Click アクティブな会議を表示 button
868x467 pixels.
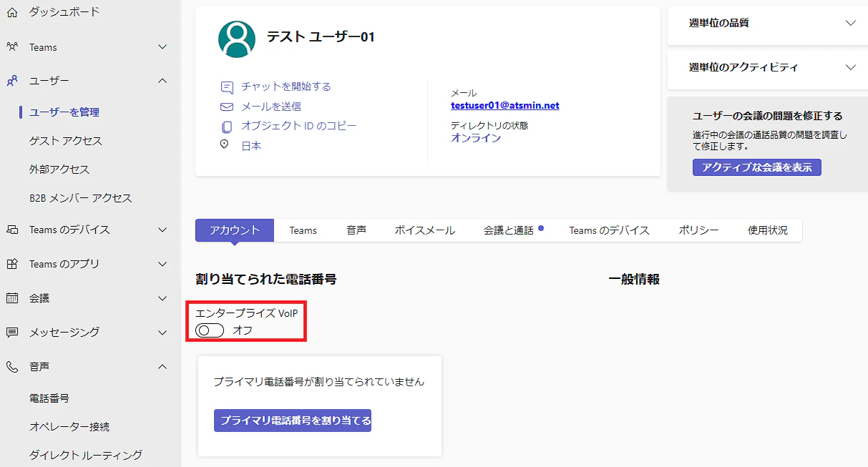757,167
